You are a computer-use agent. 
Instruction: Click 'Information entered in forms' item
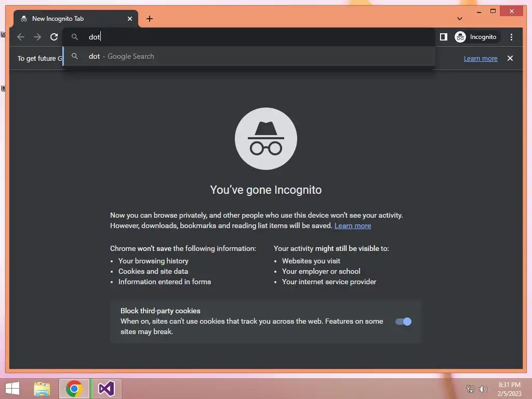pos(165,282)
